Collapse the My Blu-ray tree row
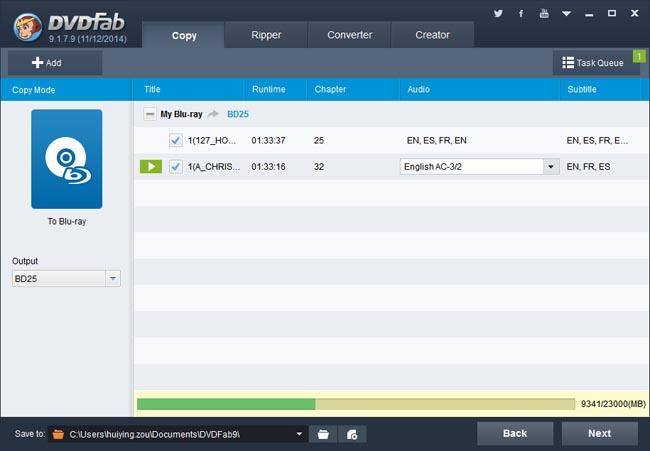650x451 pixels. tap(150, 114)
